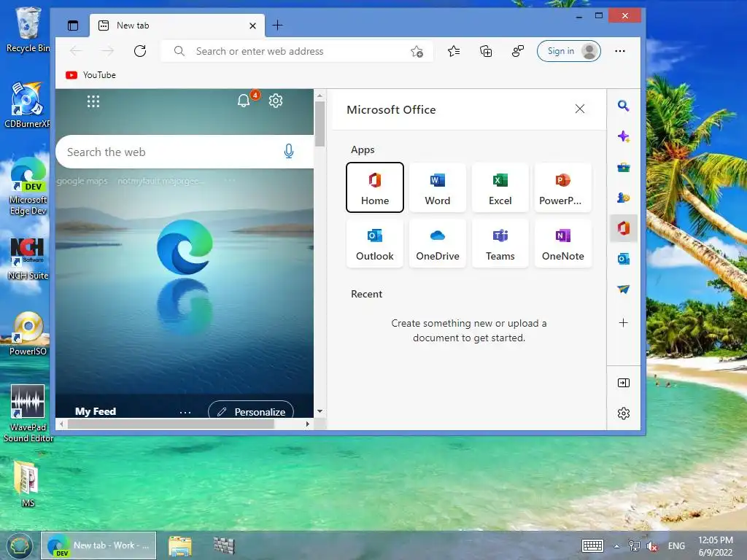Select the NCH Suite desktop shortcut
Screen dimensions: 747x560
point(28,257)
